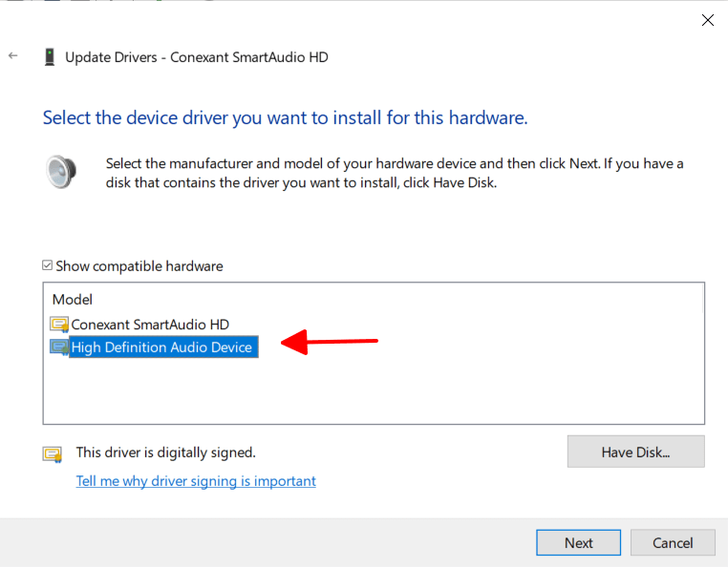Open the driver signing importance link
This screenshot has height=568, width=728.
(x=196, y=481)
